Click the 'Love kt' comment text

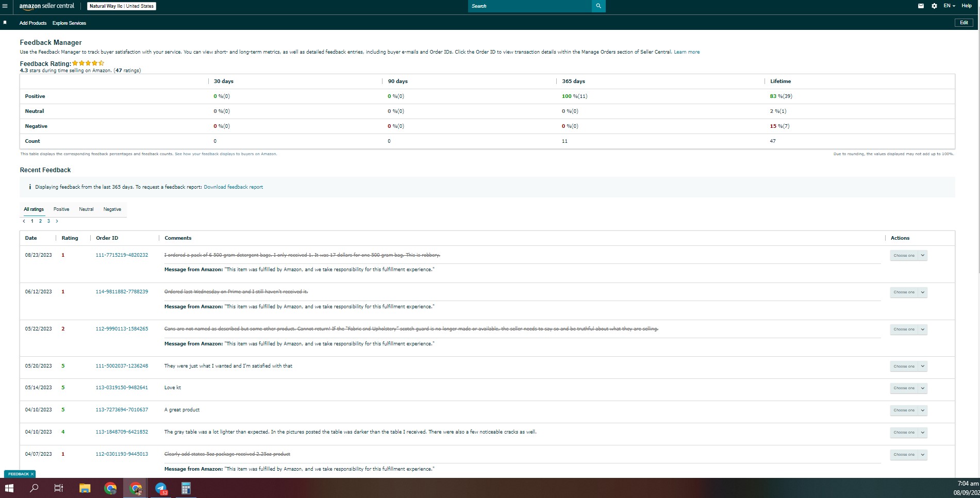173,388
